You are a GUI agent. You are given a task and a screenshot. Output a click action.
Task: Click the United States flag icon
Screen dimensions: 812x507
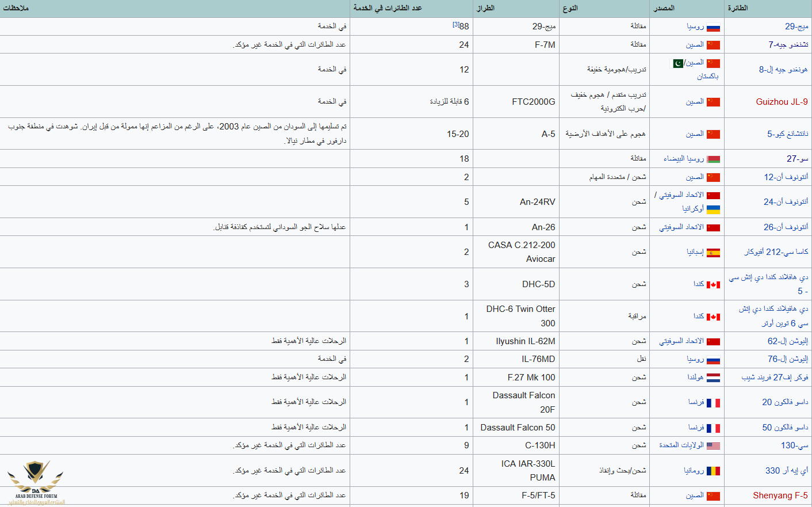(x=713, y=446)
